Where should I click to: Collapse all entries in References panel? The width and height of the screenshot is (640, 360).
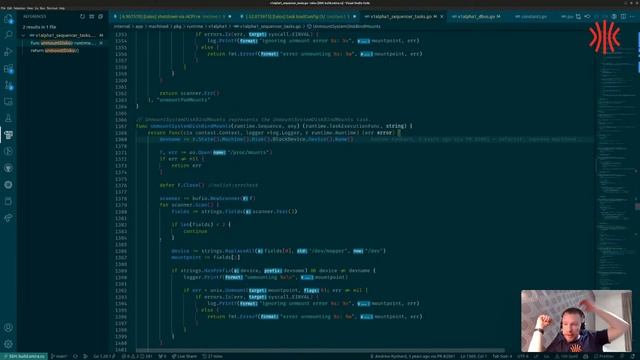click(x=100, y=17)
